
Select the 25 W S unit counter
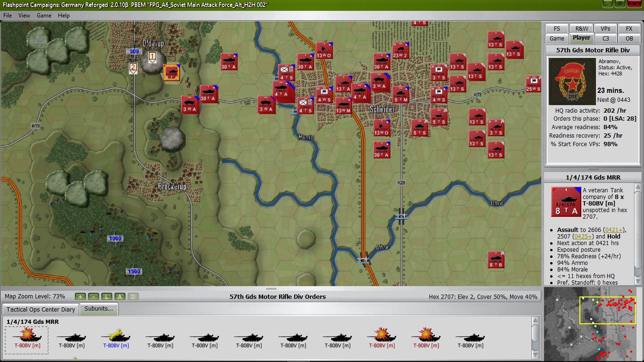point(534,84)
